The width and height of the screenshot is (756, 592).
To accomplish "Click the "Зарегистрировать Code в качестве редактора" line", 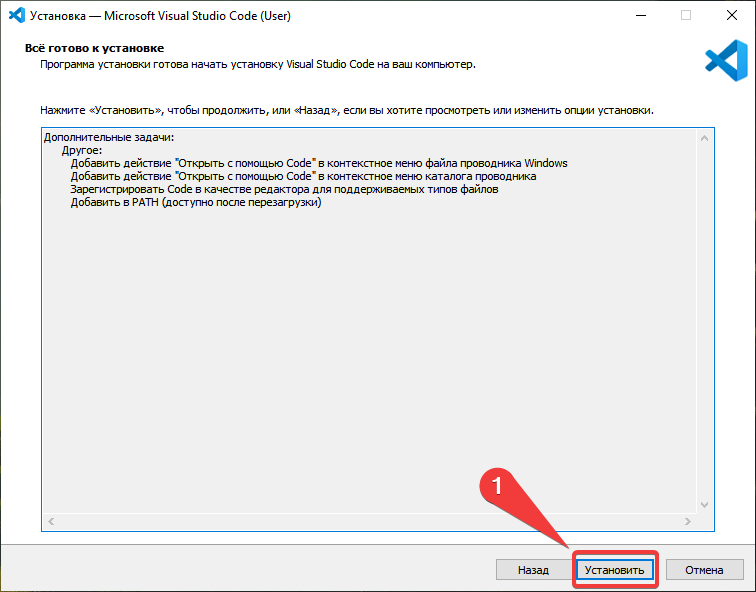I will point(284,189).
